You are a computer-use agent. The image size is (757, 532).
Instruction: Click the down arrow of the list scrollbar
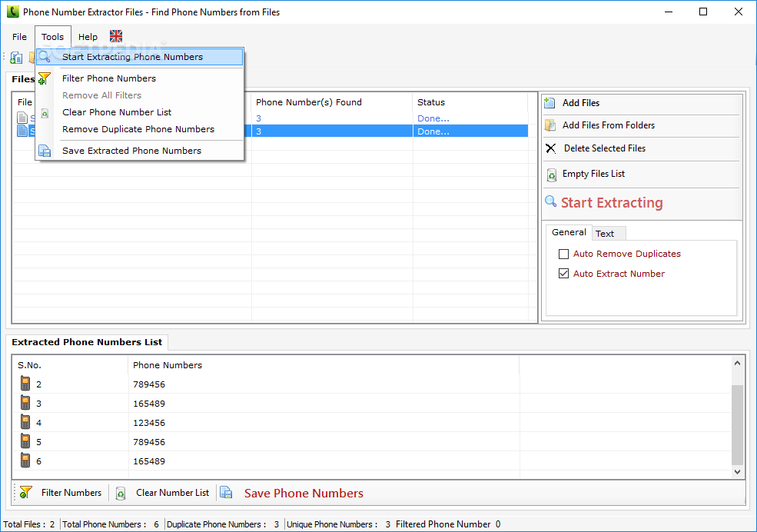point(739,470)
